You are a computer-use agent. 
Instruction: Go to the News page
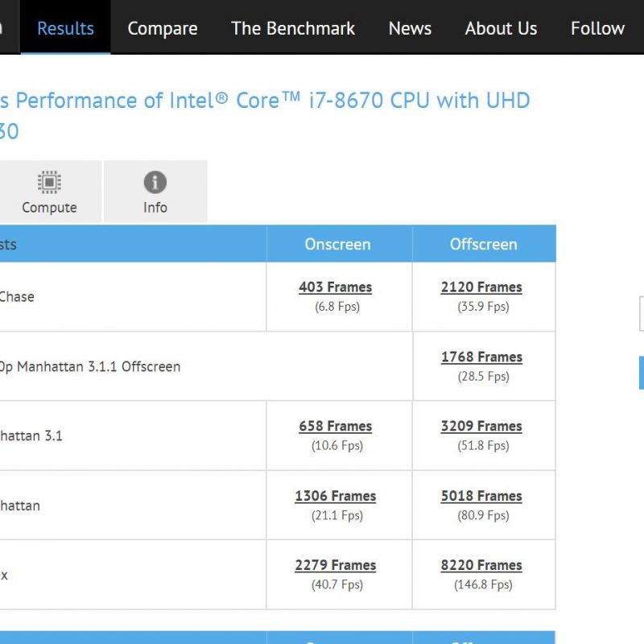[410, 28]
